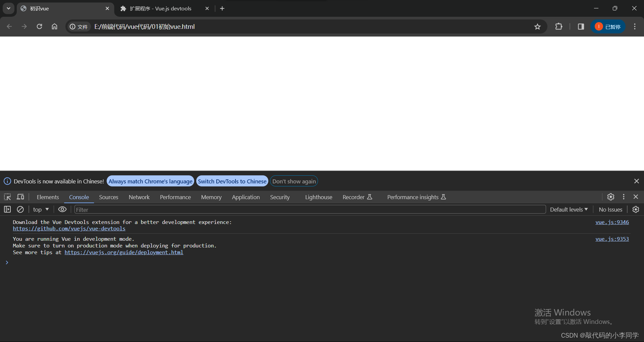This screenshot has height=342, width=644.
Task: Dismiss with Don't show again
Action: [x=294, y=181]
